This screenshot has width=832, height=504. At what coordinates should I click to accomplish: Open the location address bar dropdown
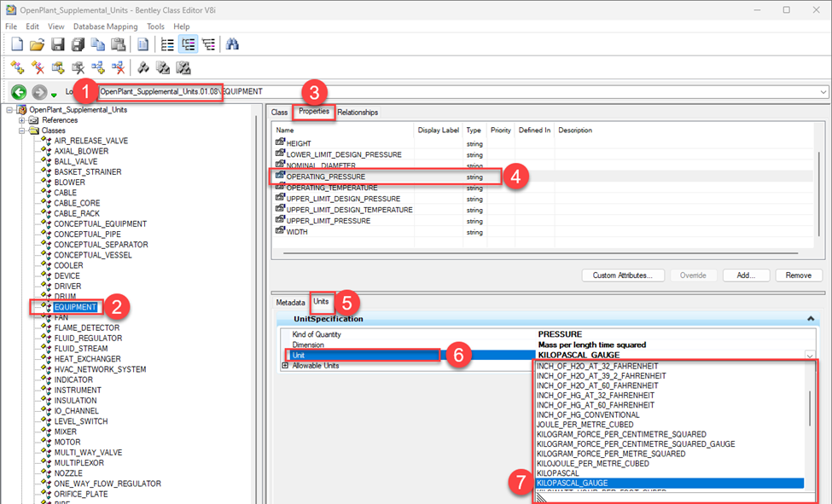click(x=823, y=92)
